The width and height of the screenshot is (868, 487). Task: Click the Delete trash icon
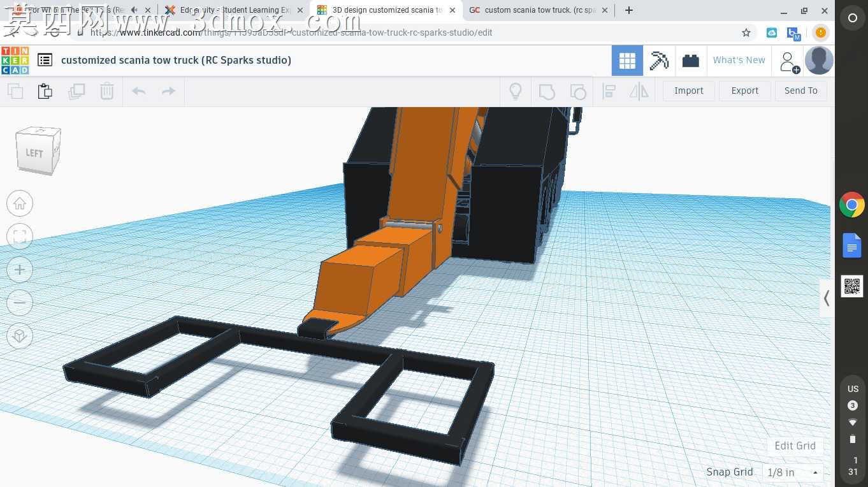[x=107, y=91]
